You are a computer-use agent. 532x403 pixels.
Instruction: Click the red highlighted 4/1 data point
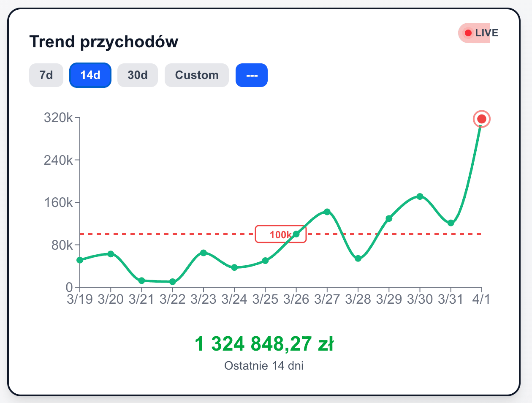pos(481,119)
